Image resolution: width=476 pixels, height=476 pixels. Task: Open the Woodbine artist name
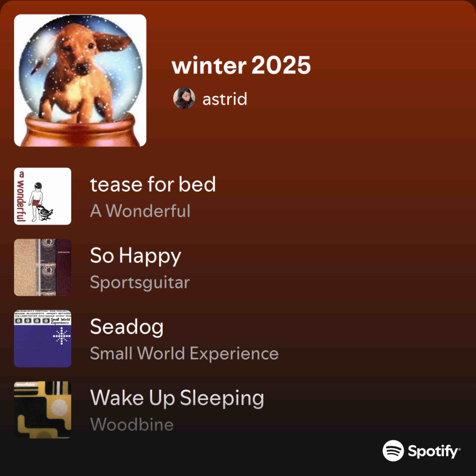click(132, 425)
